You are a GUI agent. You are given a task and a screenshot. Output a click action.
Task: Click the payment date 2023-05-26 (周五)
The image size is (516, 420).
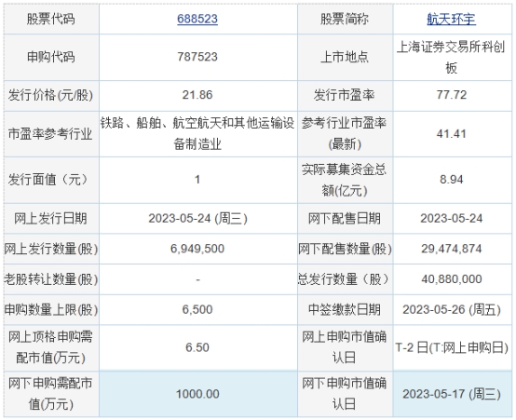(452, 309)
